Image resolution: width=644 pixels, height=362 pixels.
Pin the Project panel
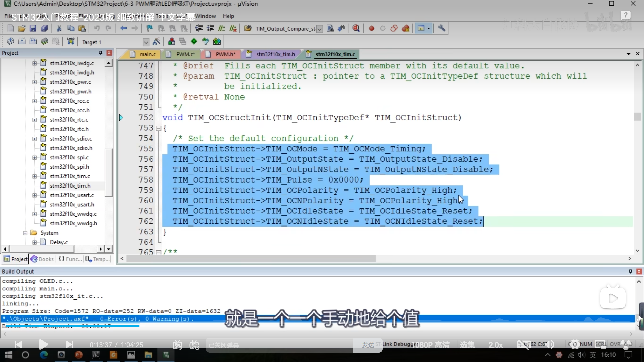[x=101, y=53]
